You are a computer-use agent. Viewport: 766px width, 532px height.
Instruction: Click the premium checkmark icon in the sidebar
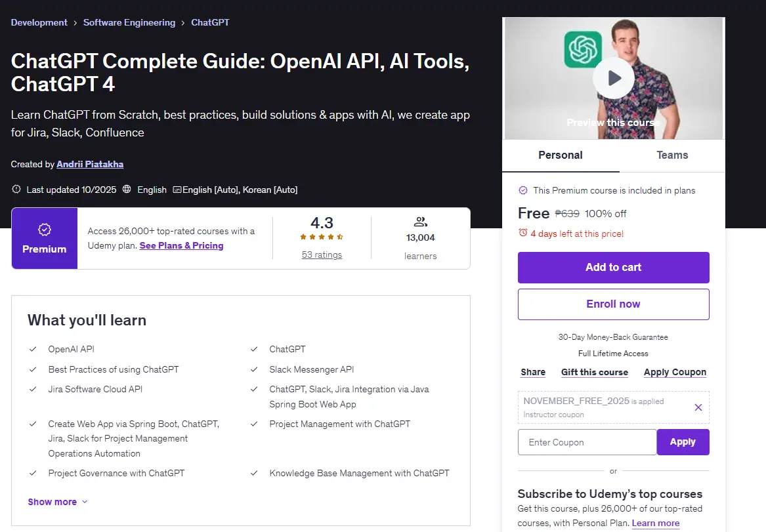[x=522, y=190]
